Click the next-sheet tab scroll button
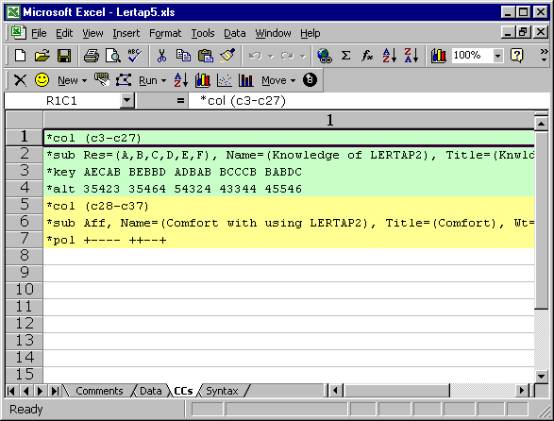Image resolution: width=554 pixels, height=421 pixels. [40, 391]
